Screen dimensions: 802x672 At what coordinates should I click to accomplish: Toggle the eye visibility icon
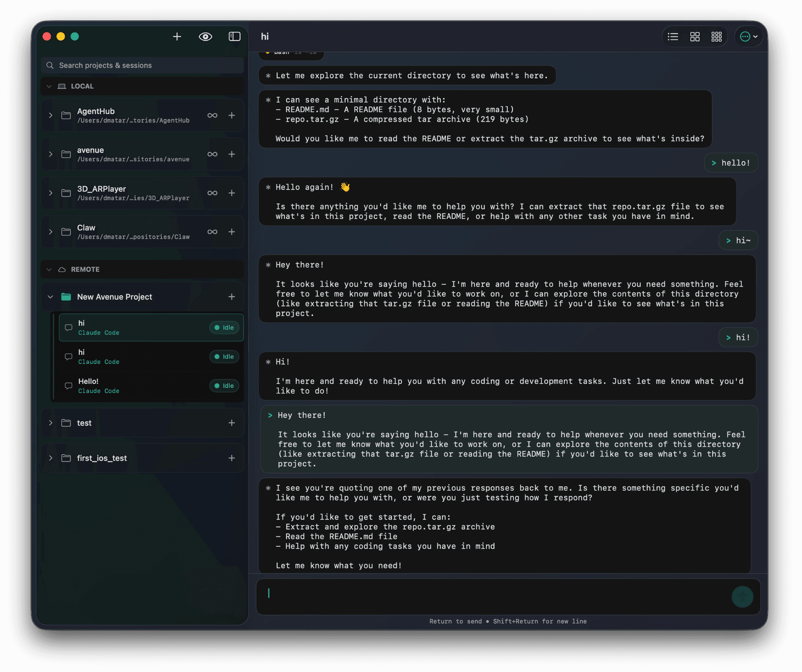206,37
